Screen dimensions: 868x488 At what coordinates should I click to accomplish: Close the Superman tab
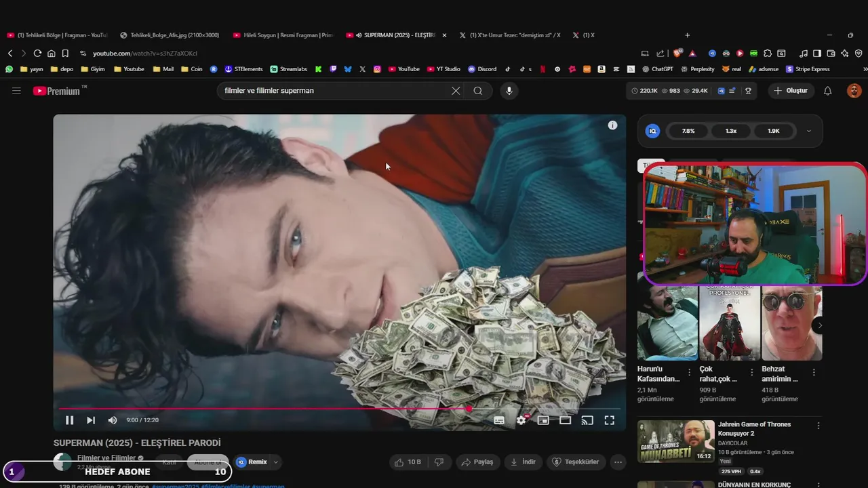[444, 35]
